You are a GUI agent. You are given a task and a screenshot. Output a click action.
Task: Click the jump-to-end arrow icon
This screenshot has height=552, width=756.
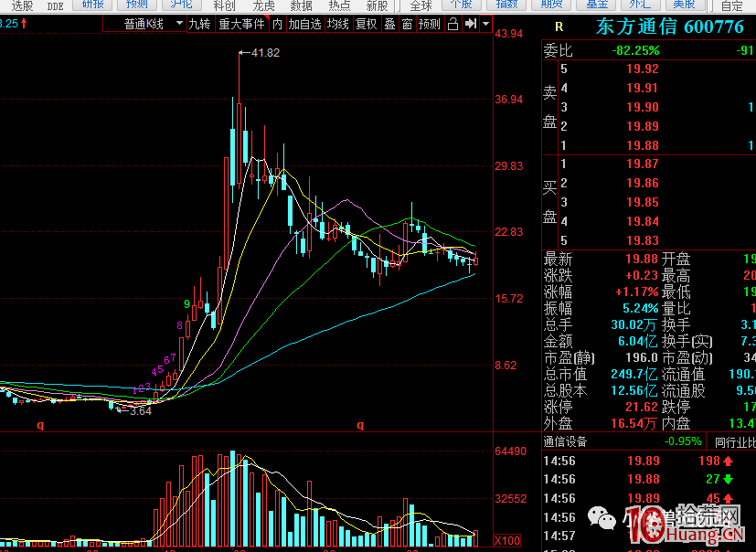[471, 24]
